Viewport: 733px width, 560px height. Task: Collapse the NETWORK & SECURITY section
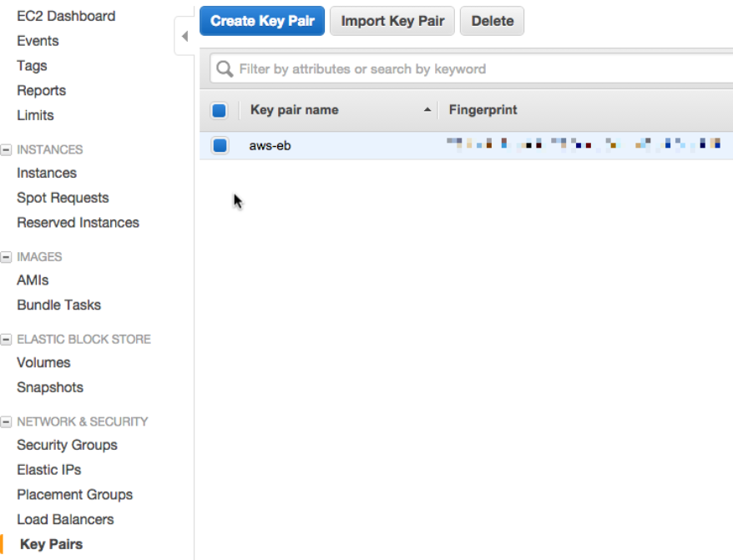pyautogui.click(x=7, y=422)
